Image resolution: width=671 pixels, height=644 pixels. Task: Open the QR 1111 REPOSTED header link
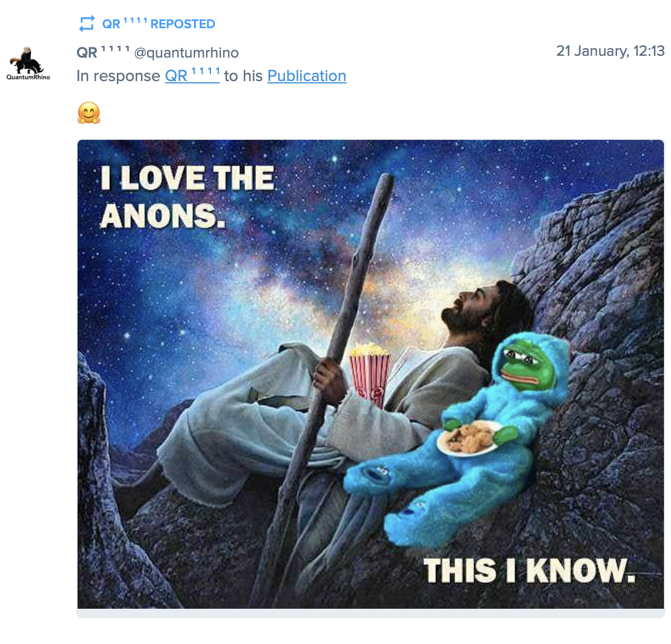click(158, 24)
